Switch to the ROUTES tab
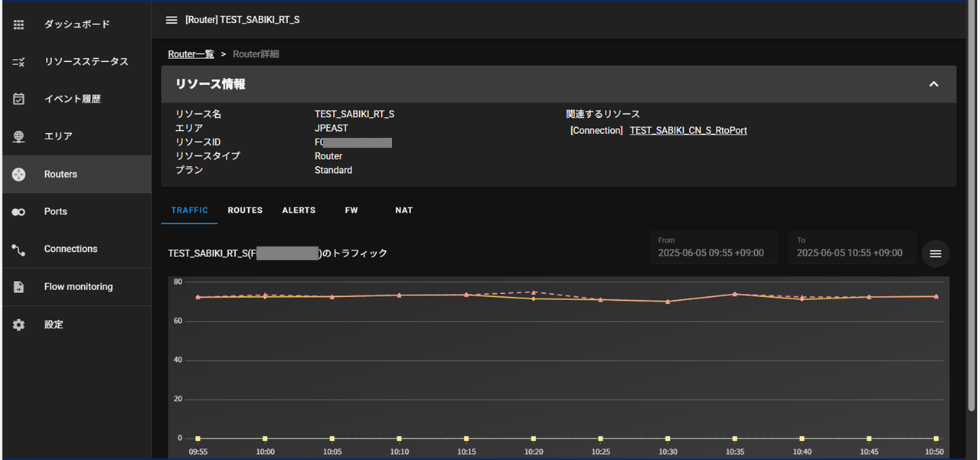Viewport: 980px width, 460px height. click(245, 210)
